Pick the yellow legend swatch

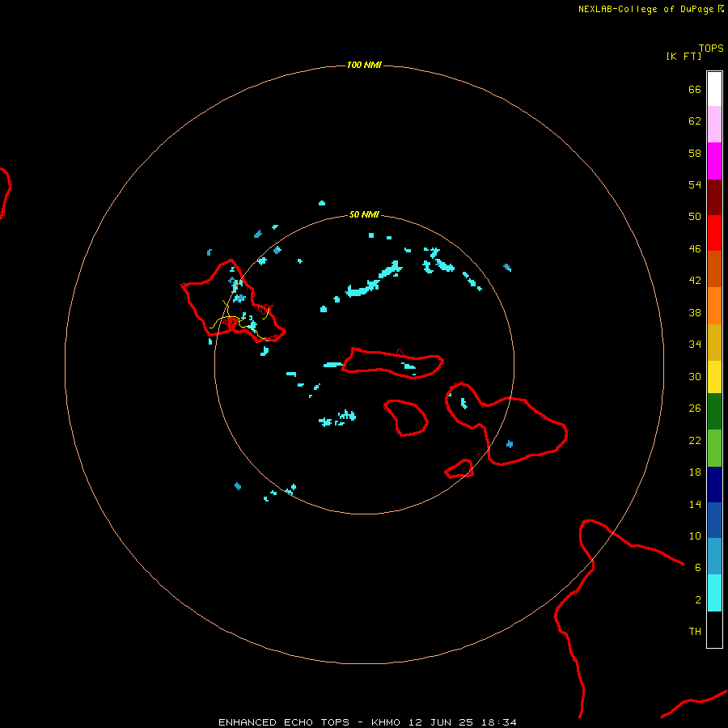point(714,377)
